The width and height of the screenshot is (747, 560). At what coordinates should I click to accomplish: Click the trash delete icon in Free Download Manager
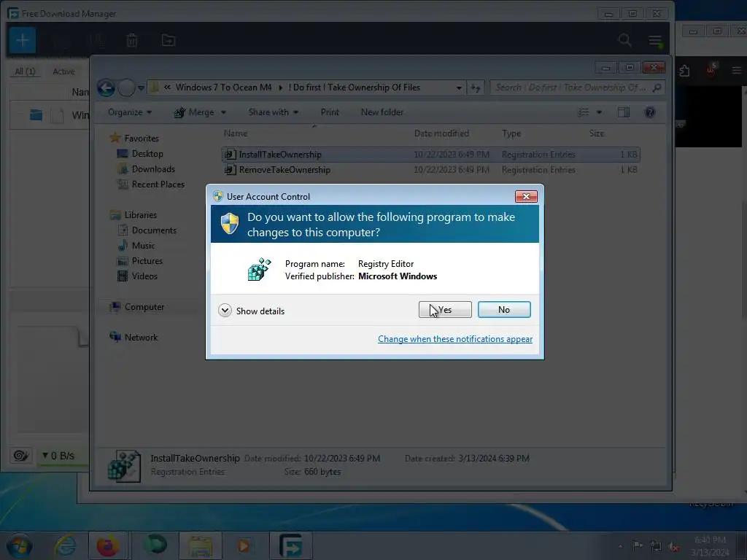point(132,41)
